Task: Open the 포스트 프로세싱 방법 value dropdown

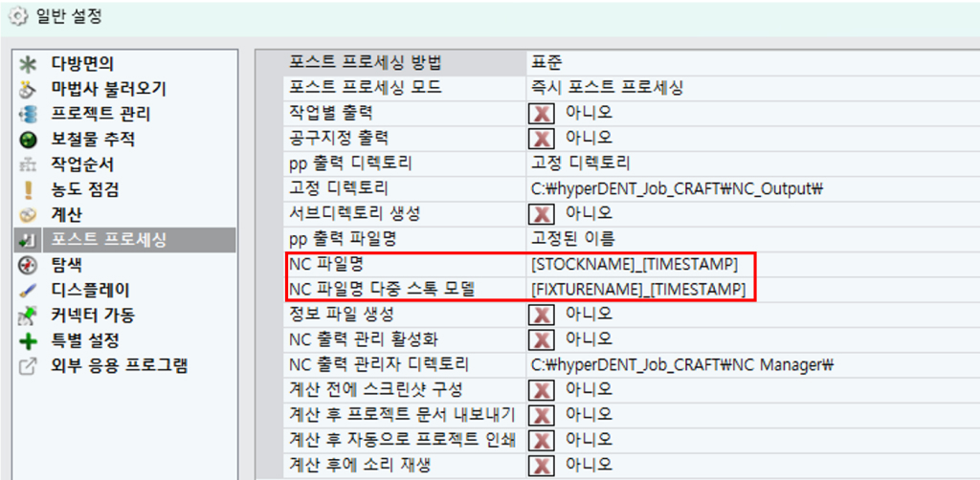Action: [x=746, y=63]
